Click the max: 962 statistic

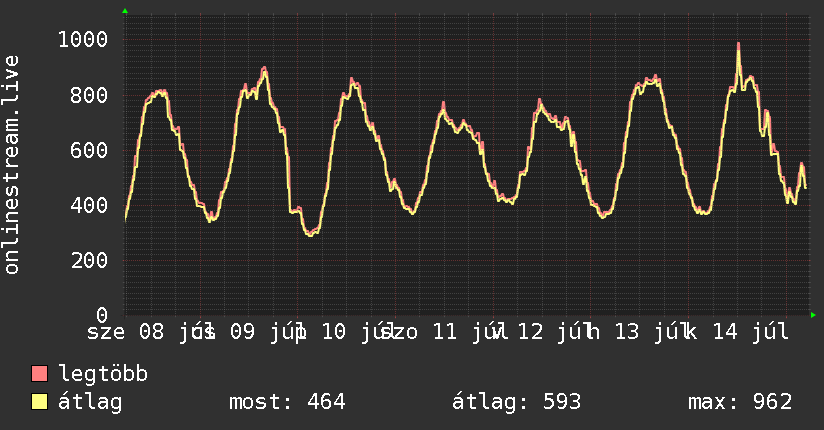[x=740, y=402]
